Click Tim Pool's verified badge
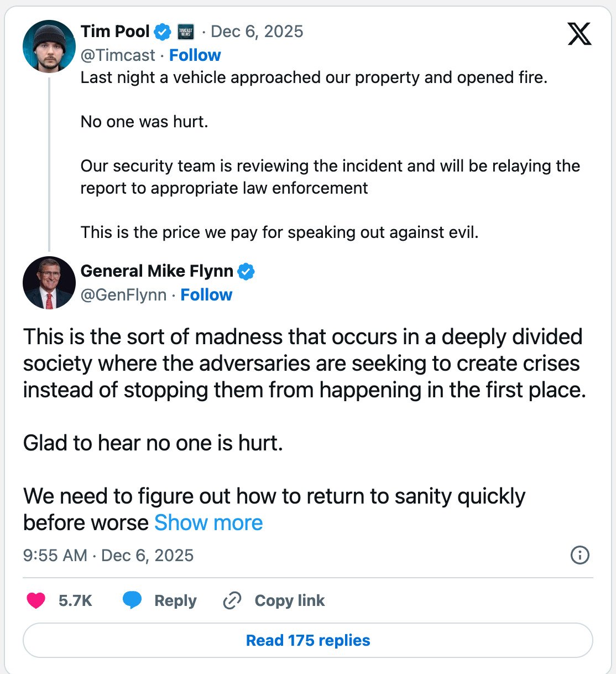The width and height of the screenshot is (616, 674). pyautogui.click(x=162, y=32)
